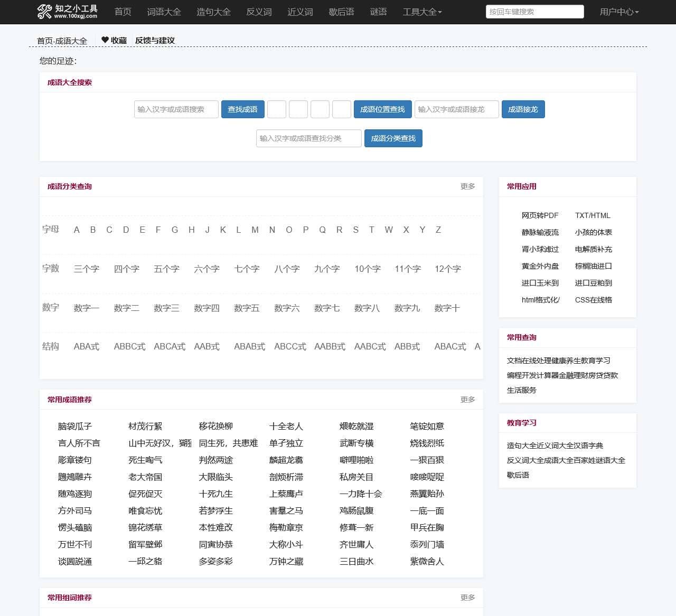This screenshot has width=676, height=616.
Task: Select the 歇后语 navigation item
Action: click(x=341, y=12)
